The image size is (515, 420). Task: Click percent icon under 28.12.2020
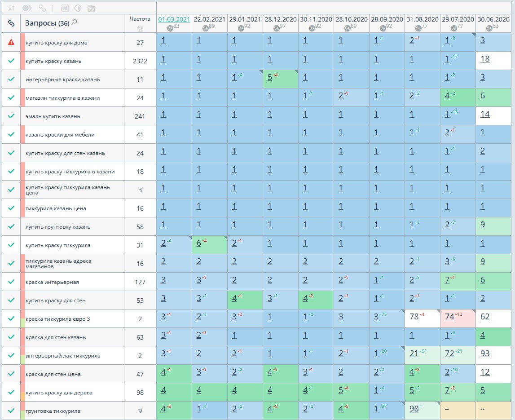[277, 28]
